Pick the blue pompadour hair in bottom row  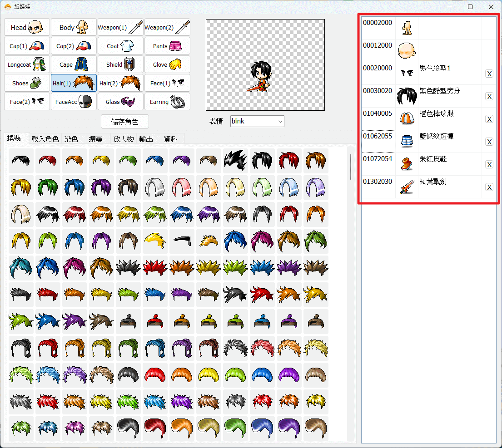tap(262, 428)
